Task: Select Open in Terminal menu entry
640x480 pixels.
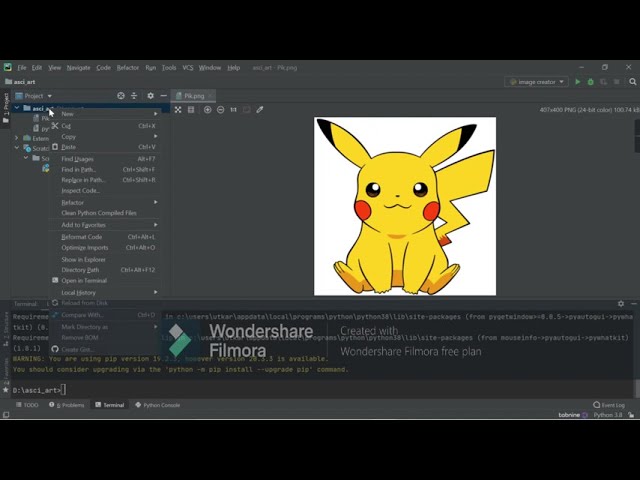Action: point(104,281)
